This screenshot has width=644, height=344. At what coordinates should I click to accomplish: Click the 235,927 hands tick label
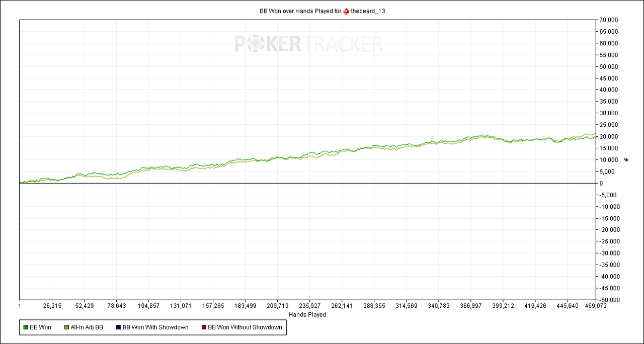point(310,305)
